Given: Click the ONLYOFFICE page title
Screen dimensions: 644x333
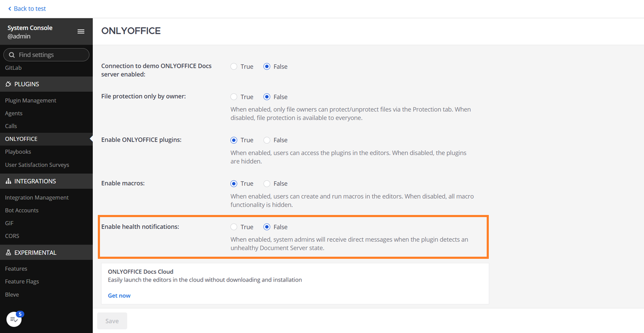Looking at the screenshot, I should pyautogui.click(x=131, y=31).
